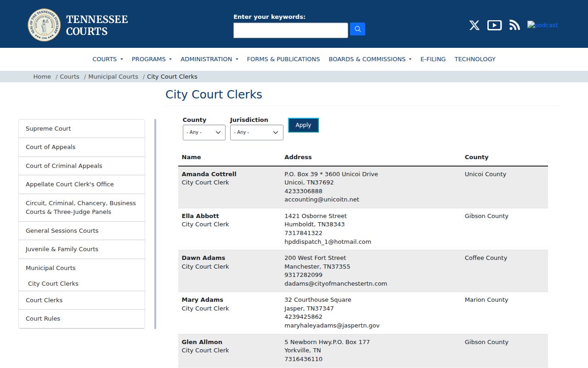588x368 pixels.
Task: Expand the Courts nav menu
Action: point(107,59)
